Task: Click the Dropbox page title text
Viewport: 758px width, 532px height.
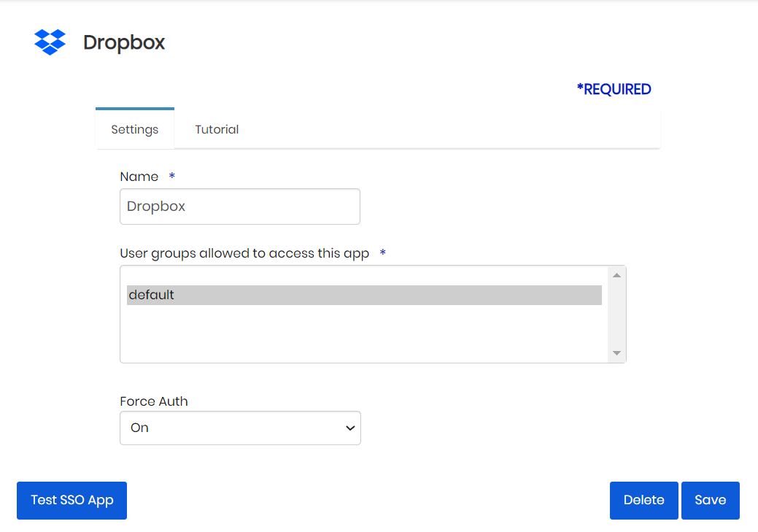Action: pos(124,43)
